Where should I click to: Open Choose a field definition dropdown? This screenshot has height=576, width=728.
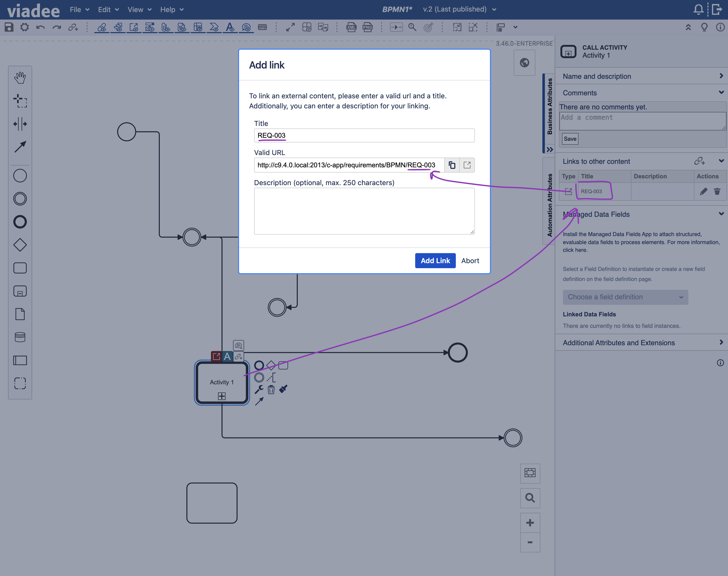click(x=625, y=297)
